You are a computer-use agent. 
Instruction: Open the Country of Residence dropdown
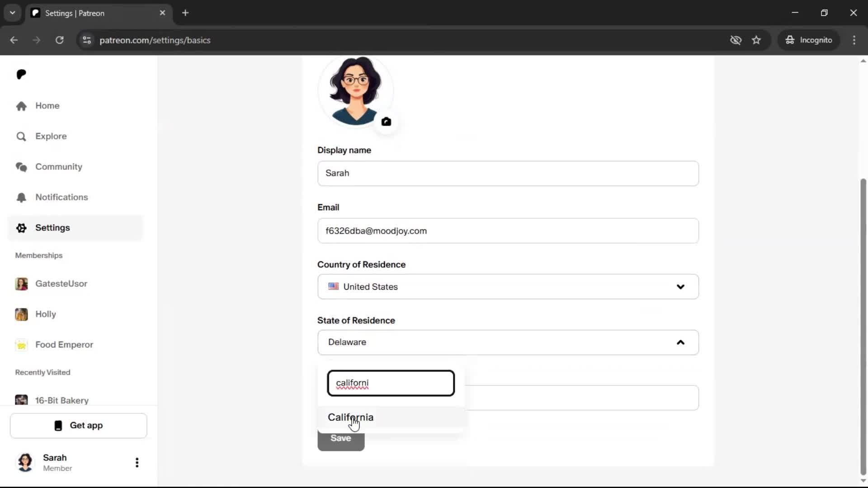coord(508,287)
